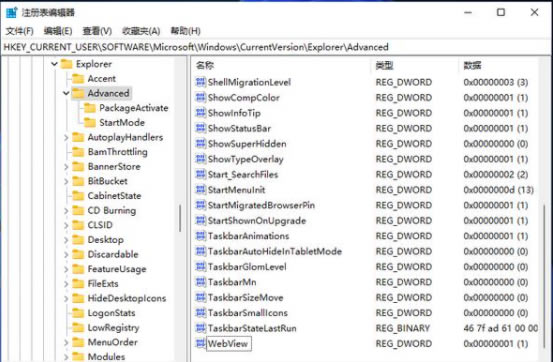Viewport: 553px width, 362px height.
Task: Click the TaskbarSizeMove value icon
Action: 200,297
